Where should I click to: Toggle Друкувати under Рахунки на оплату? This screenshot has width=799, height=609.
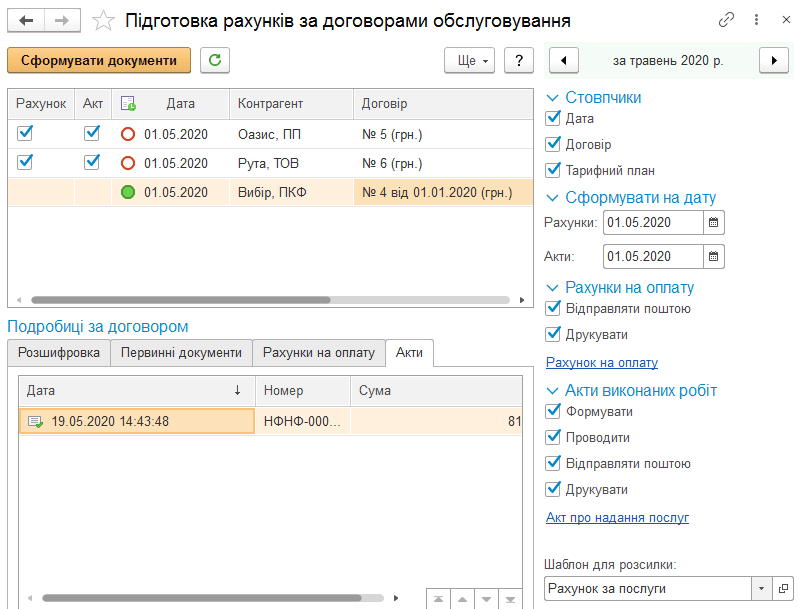553,334
